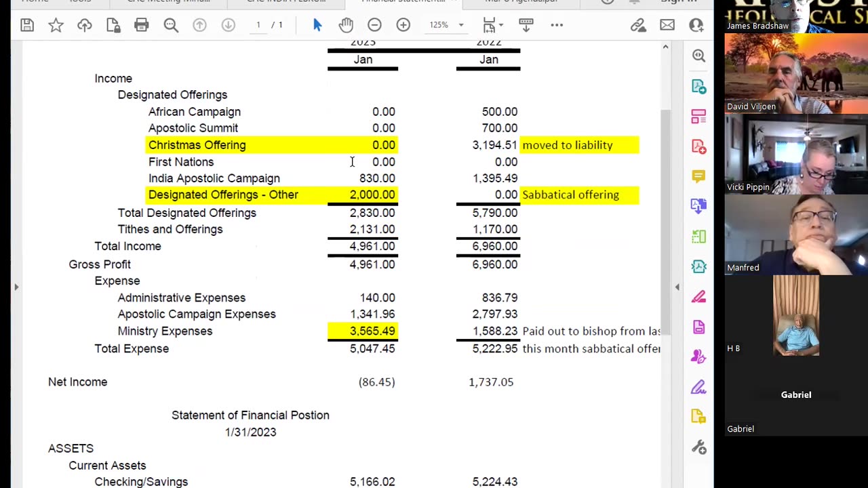Select Manfred's video thumbnail
Screen dimensions: 868x488
click(x=796, y=235)
